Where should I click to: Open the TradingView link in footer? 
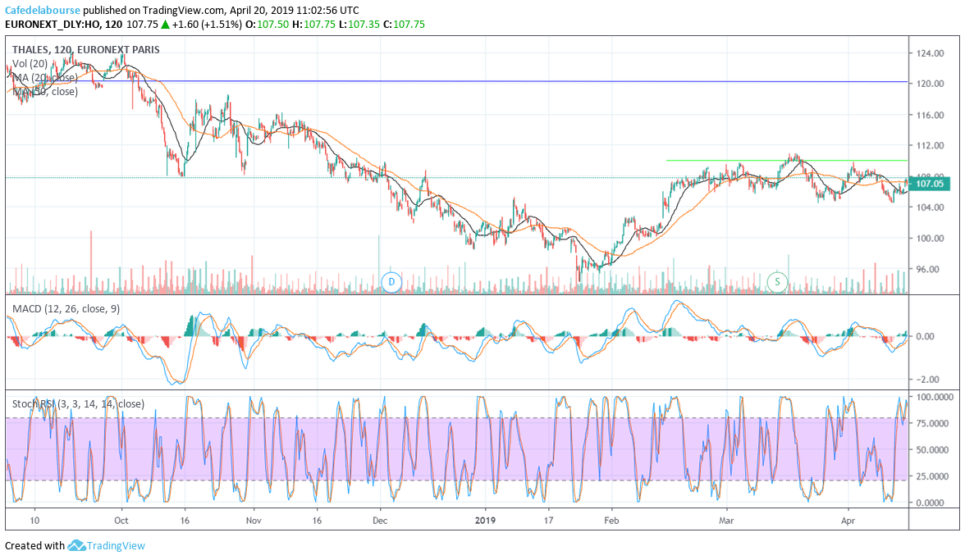(116, 546)
